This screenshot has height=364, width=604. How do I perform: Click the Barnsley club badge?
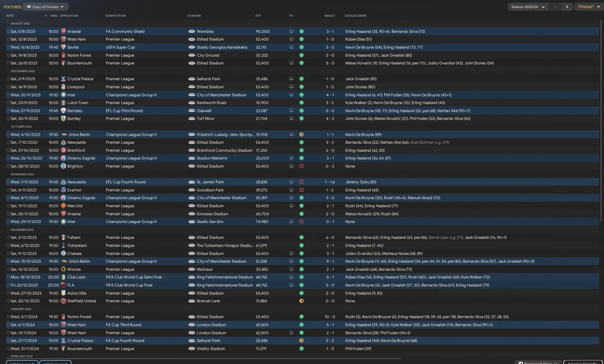pos(63,111)
